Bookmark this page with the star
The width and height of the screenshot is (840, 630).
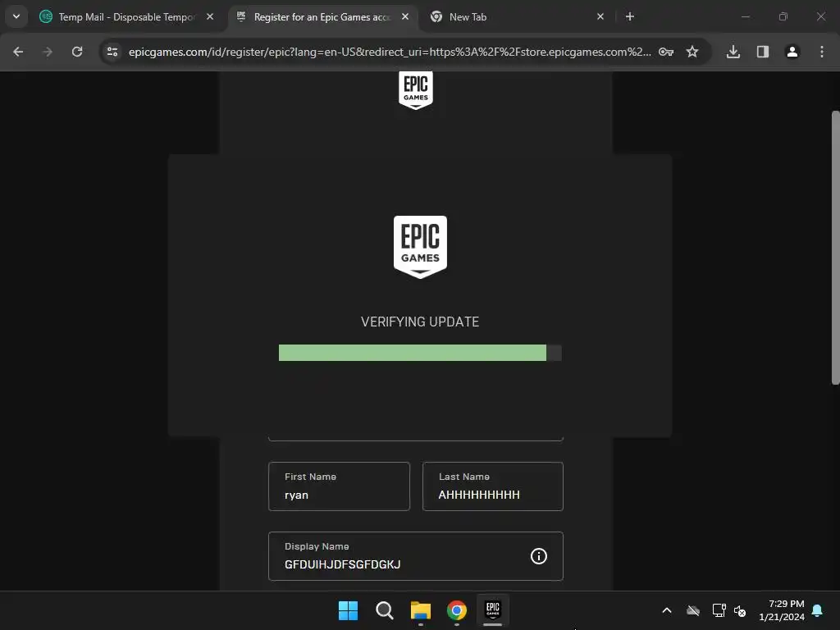point(692,52)
